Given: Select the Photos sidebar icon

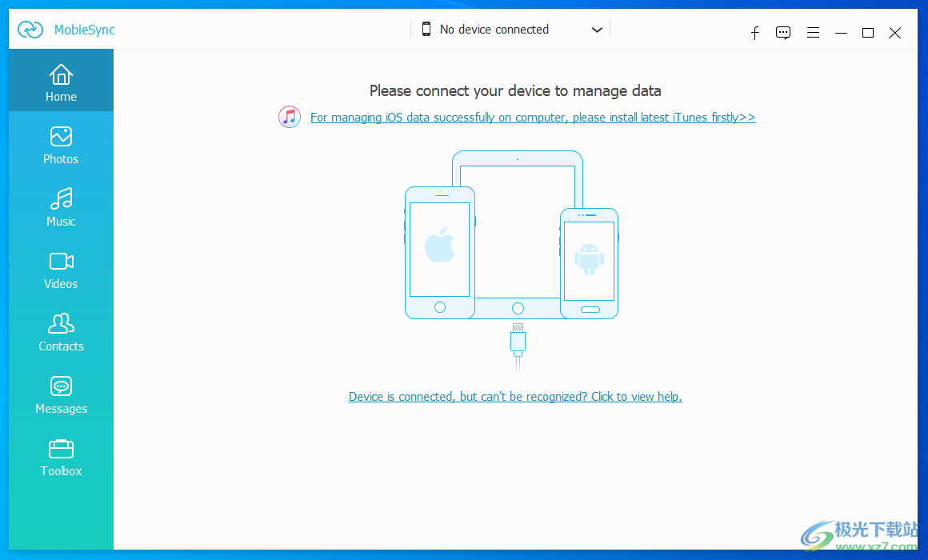Looking at the screenshot, I should (61, 137).
